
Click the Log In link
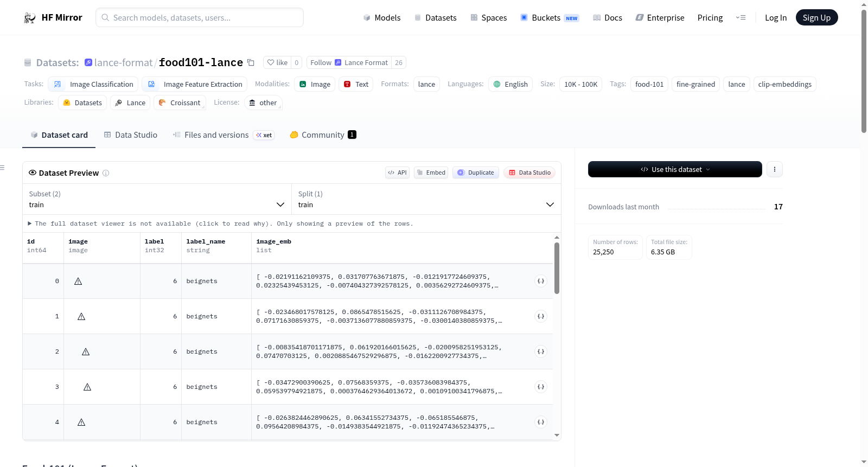(776, 17)
